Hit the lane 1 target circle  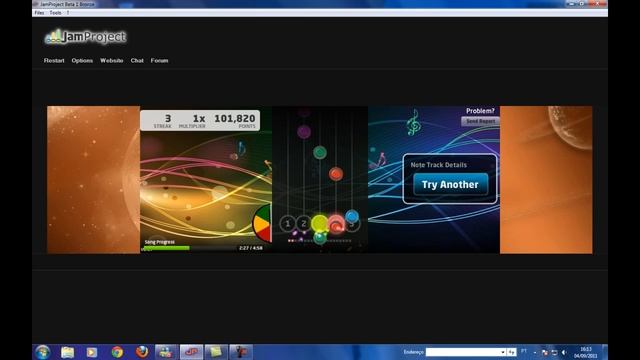287,223
